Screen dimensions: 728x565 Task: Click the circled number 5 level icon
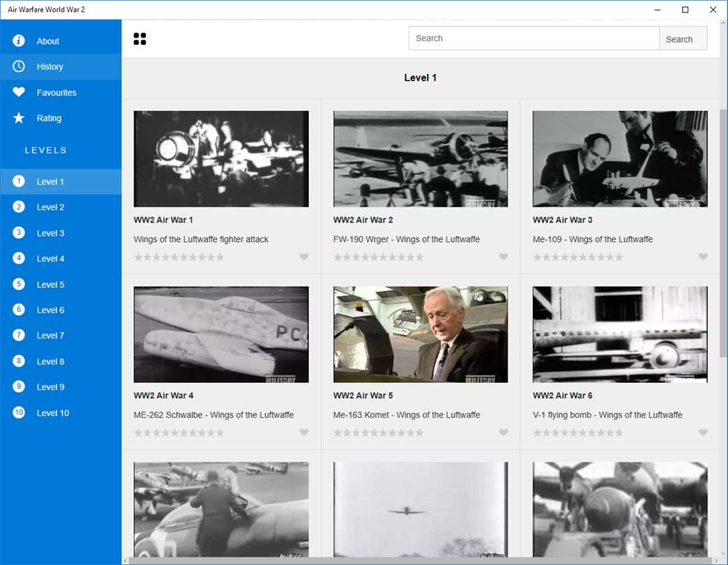(x=19, y=284)
